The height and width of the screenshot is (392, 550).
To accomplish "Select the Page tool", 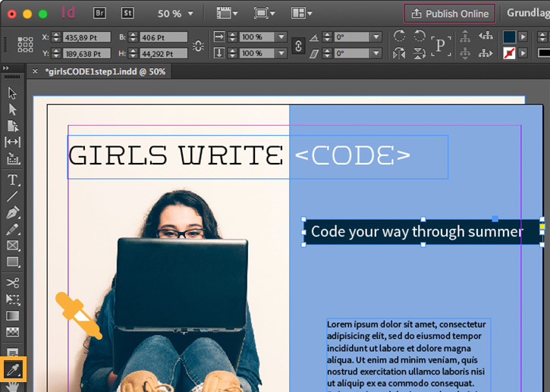I will 13,126.
